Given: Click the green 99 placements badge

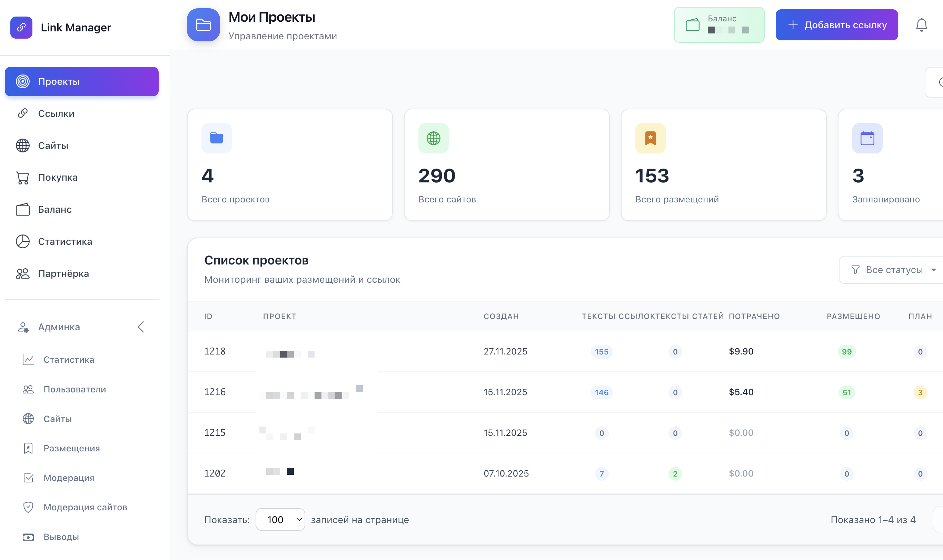Looking at the screenshot, I should (x=846, y=351).
